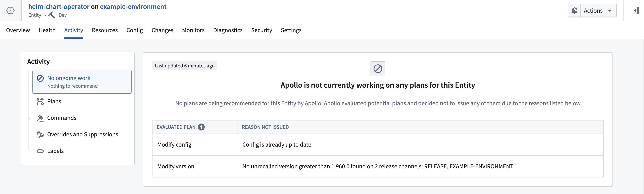644x194 pixels.
Task: Open the Actions dropdown menu
Action: pyautogui.click(x=598, y=10)
